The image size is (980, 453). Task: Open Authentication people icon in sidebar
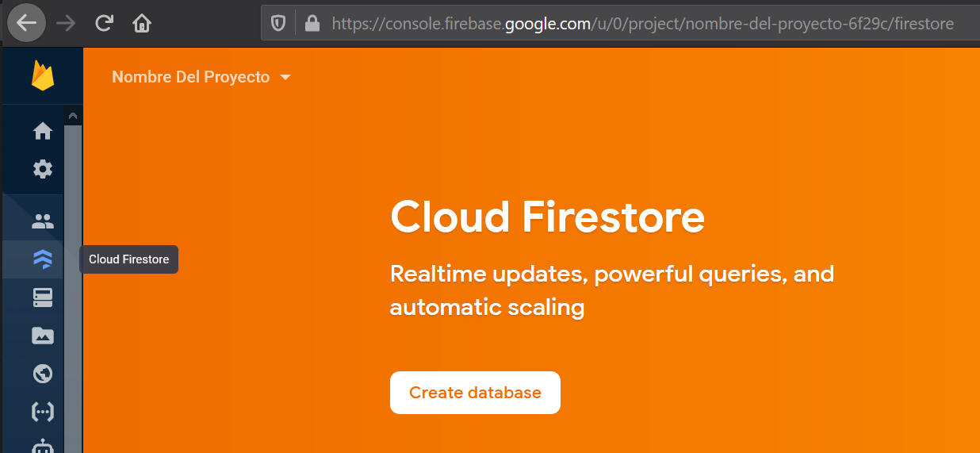pos(42,221)
